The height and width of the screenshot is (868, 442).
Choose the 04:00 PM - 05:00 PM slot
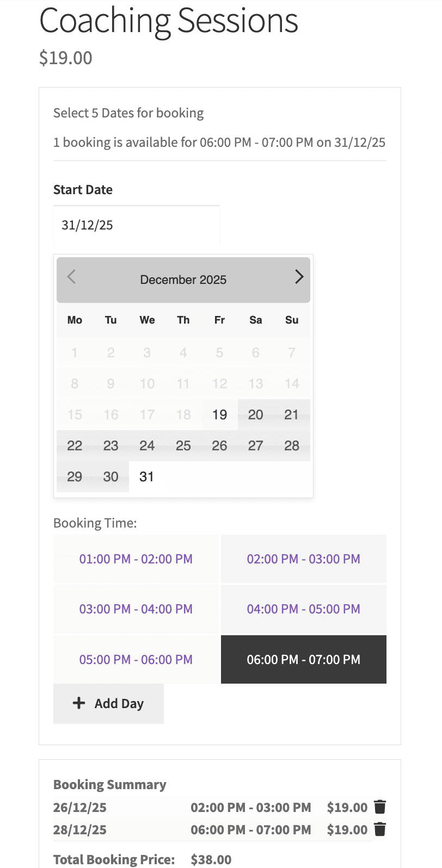pos(304,609)
